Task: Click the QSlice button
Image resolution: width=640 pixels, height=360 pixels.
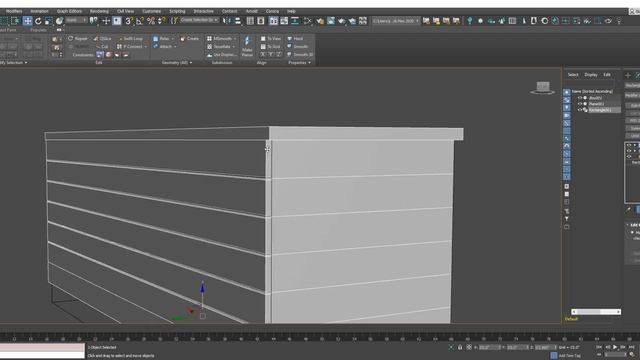Action: click(x=102, y=39)
